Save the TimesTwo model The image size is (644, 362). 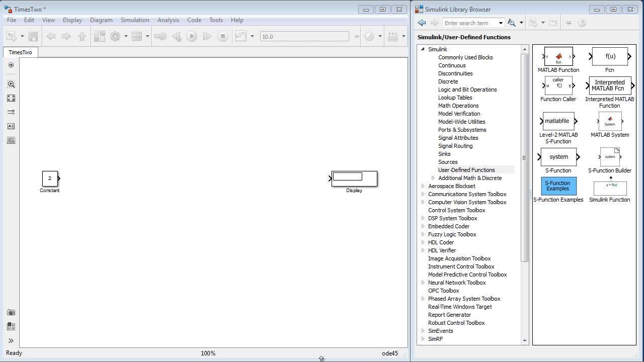click(x=33, y=36)
